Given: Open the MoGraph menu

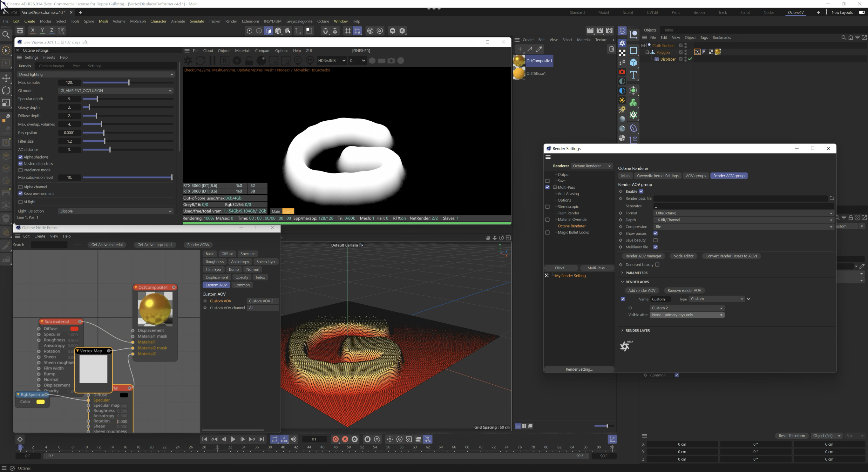Looking at the screenshot, I should click(x=138, y=21).
